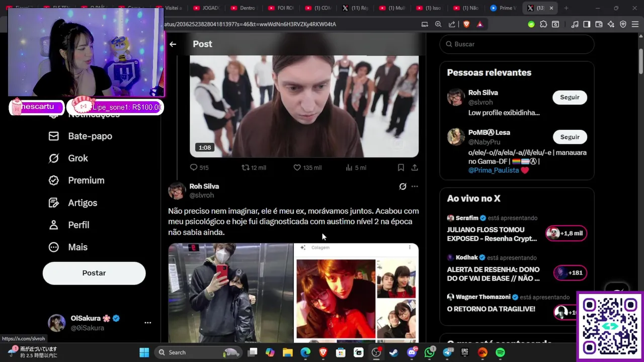
Task: Open Perfil in the sidebar
Action: pos(69,225)
